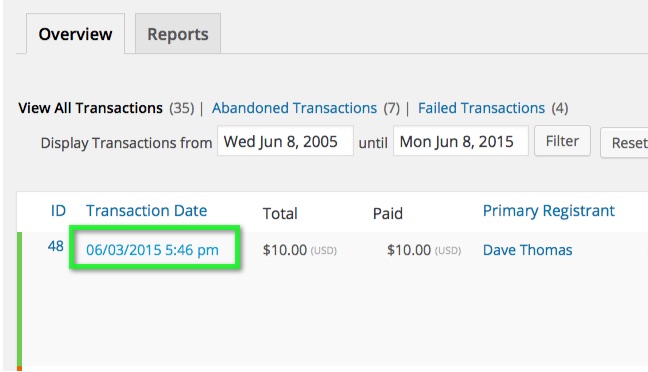Viewport: 648px width, 372px height.
Task: Click the $10.00 amount under Total
Action: coord(285,250)
